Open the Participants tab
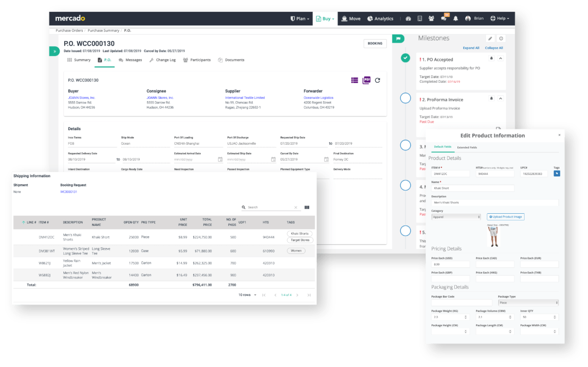Viewport: 588px width, 367px height. click(x=197, y=60)
